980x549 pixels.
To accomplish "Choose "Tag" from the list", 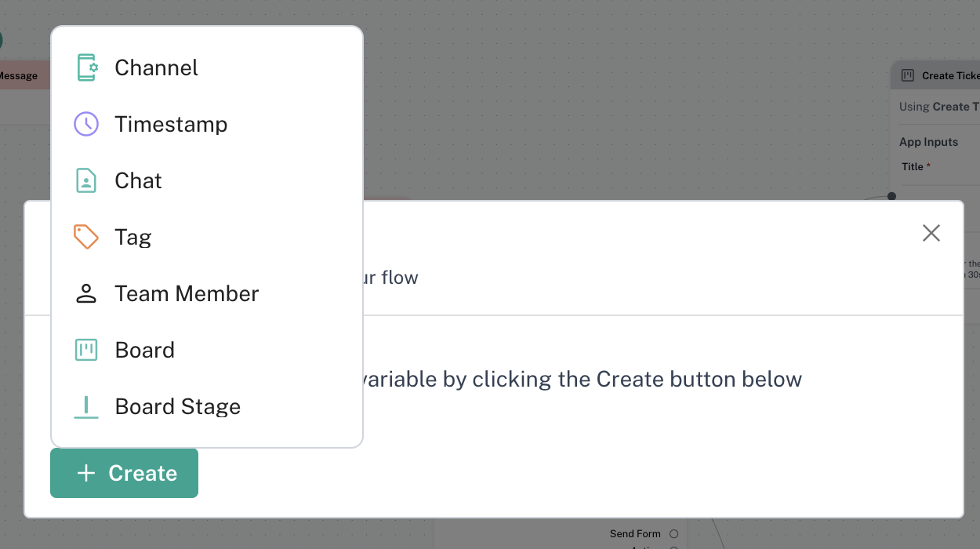I will pyautogui.click(x=133, y=237).
